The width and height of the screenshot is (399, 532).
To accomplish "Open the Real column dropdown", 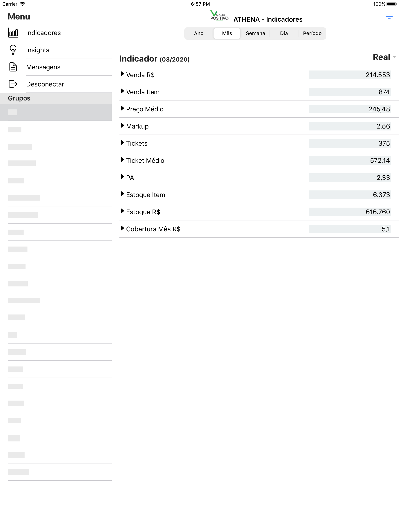I will (384, 57).
